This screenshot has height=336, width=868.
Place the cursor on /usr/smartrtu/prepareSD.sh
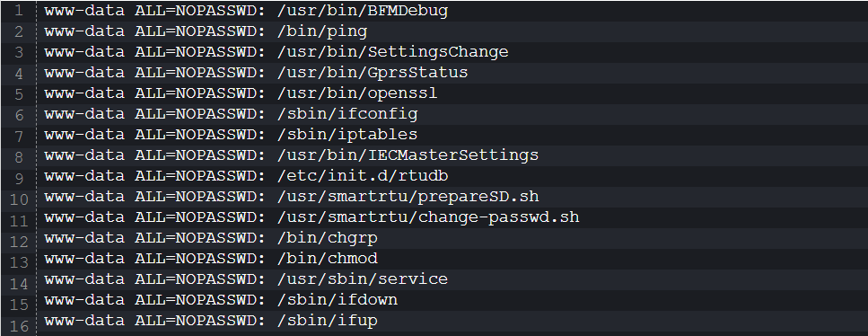[408, 197]
